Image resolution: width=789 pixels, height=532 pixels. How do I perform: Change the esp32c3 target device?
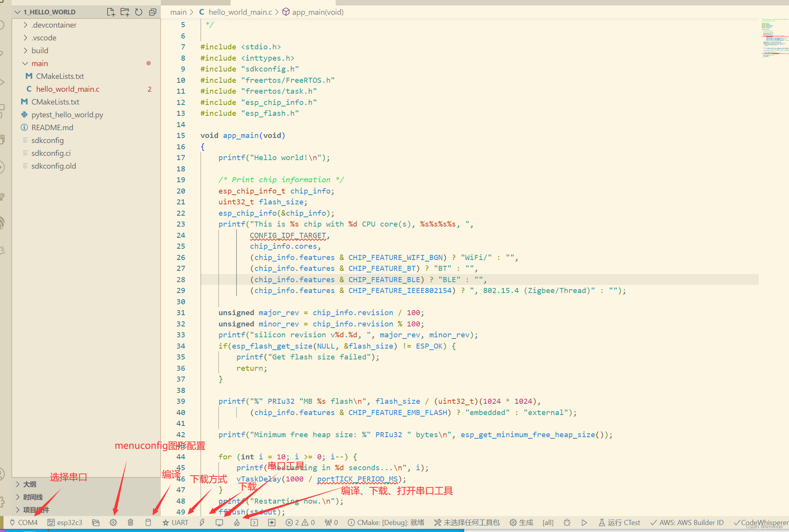65,523
